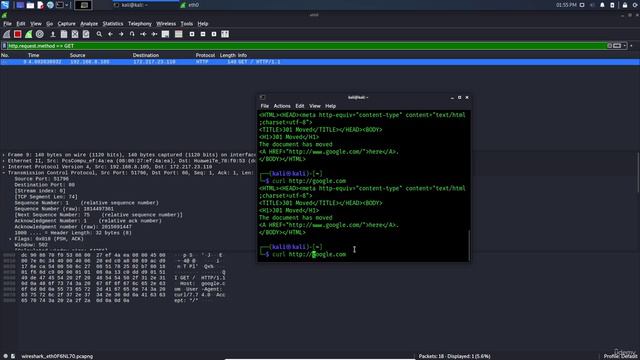Jump to the last packet
This screenshot has width=640, height=360.
pyautogui.click(x=154, y=34)
